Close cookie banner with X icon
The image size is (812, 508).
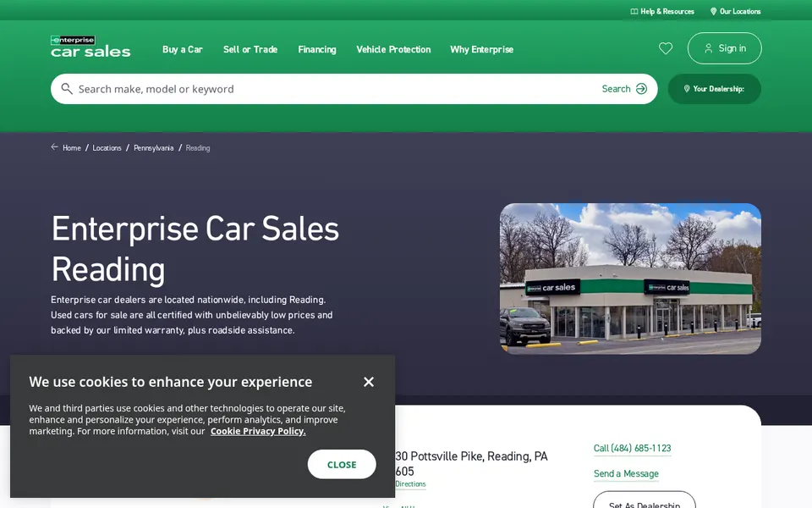(369, 382)
